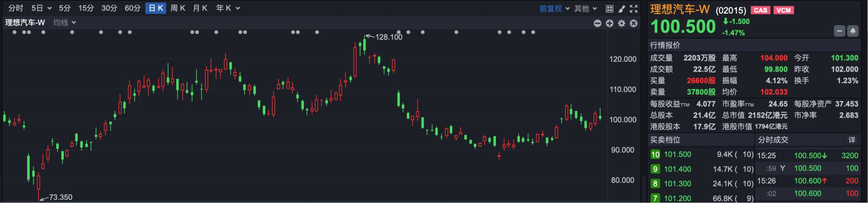Click the 120.000 price axis label

[623, 59]
